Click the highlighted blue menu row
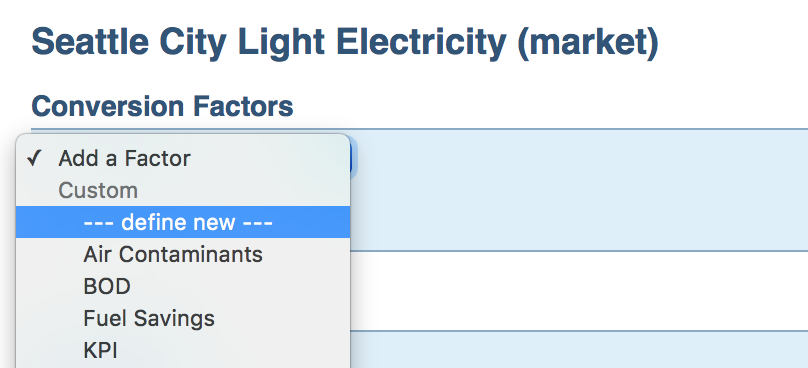 click(x=183, y=222)
